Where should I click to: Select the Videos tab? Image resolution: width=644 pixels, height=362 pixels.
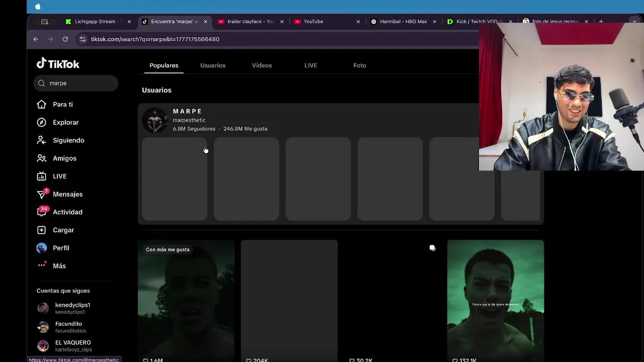pyautogui.click(x=262, y=65)
